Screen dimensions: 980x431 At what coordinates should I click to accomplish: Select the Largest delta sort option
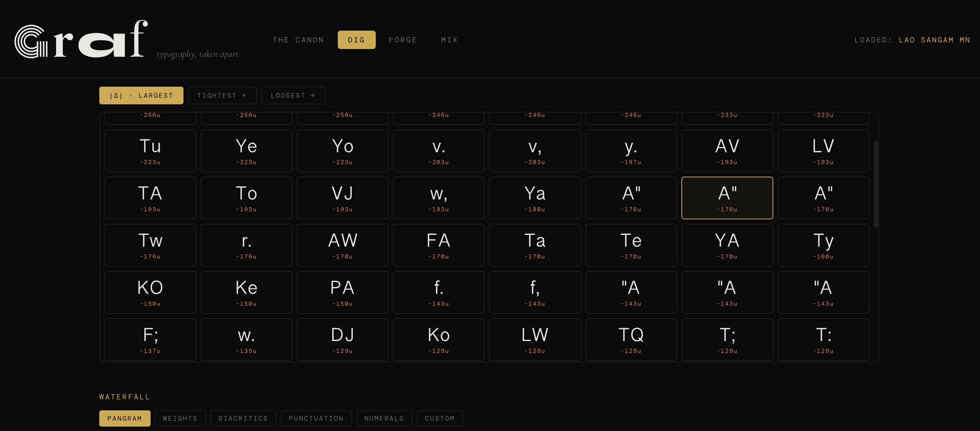[x=141, y=95]
